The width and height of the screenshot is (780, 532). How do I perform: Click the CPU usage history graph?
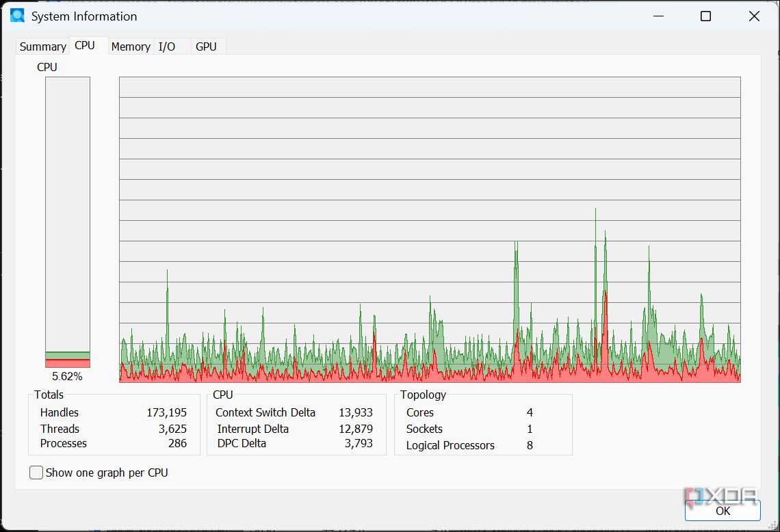coord(430,230)
